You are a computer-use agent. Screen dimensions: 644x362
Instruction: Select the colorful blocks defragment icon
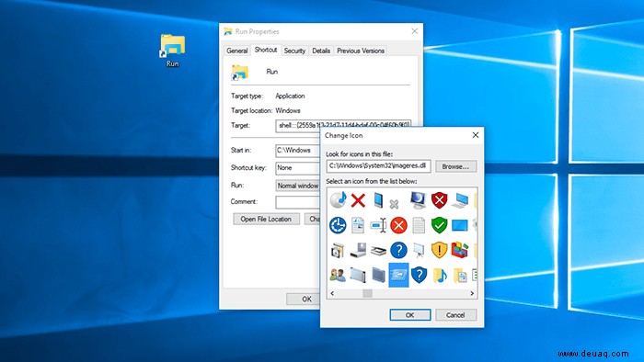pos(460,250)
